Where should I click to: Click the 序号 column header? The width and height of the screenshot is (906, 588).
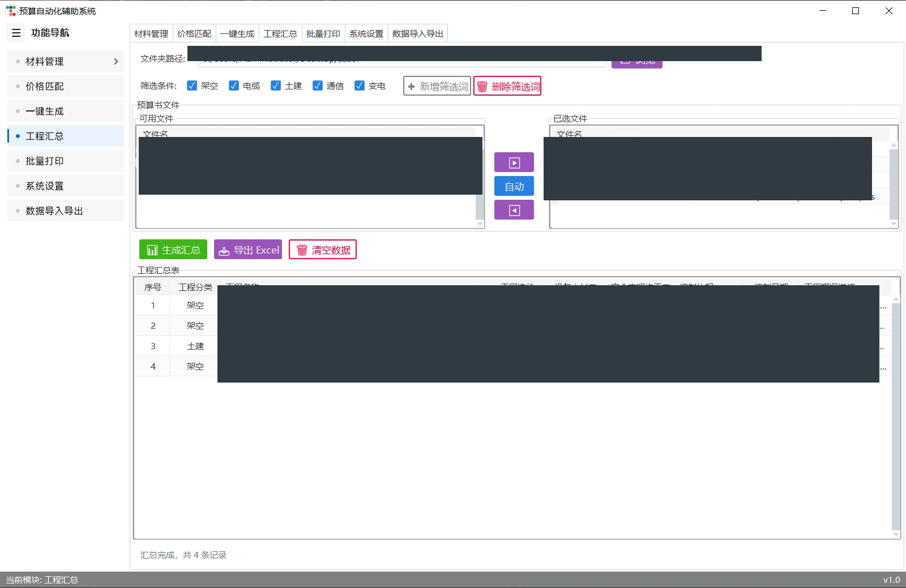(153, 287)
